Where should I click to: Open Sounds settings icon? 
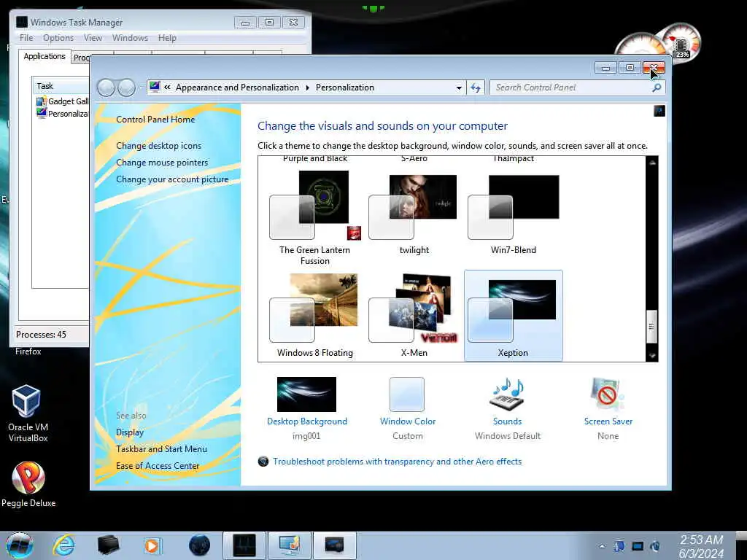(x=508, y=394)
